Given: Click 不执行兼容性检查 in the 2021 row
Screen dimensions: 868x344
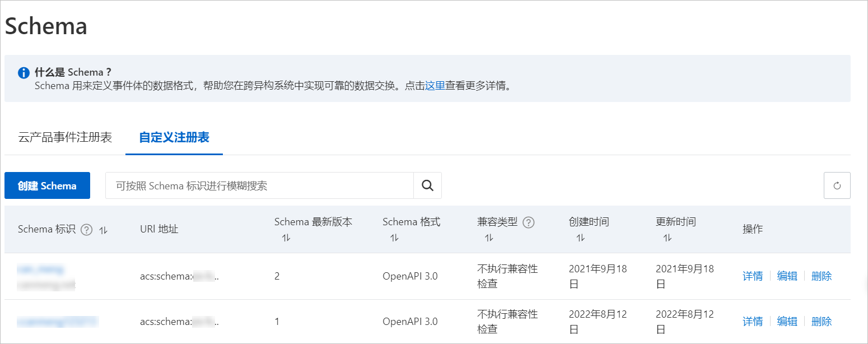Looking at the screenshot, I should [x=507, y=276].
